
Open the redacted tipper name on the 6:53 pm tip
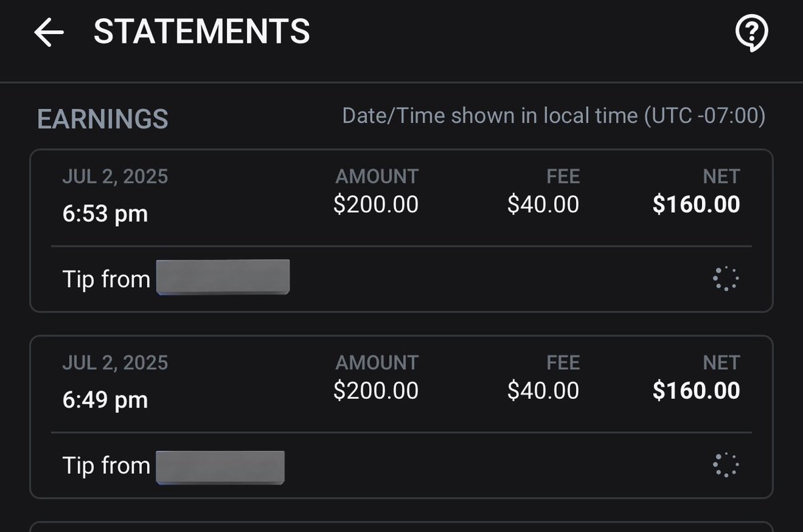pos(223,277)
